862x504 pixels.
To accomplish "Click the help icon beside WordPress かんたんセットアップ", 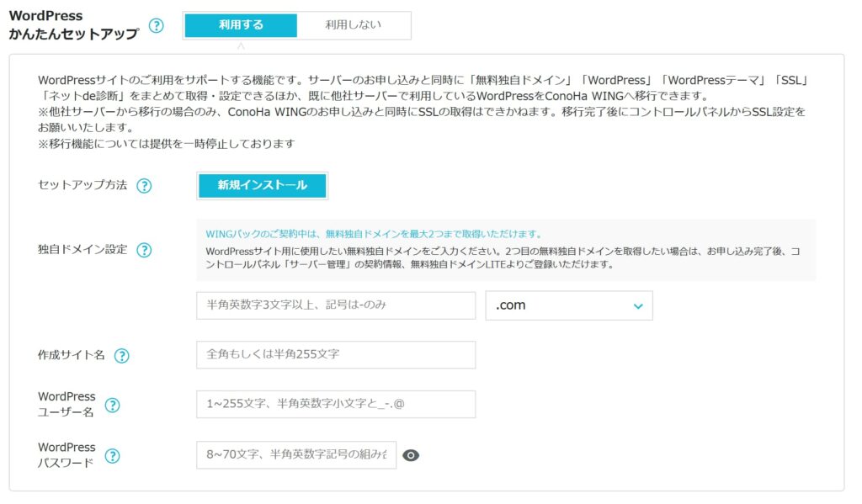I will coord(156,26).
